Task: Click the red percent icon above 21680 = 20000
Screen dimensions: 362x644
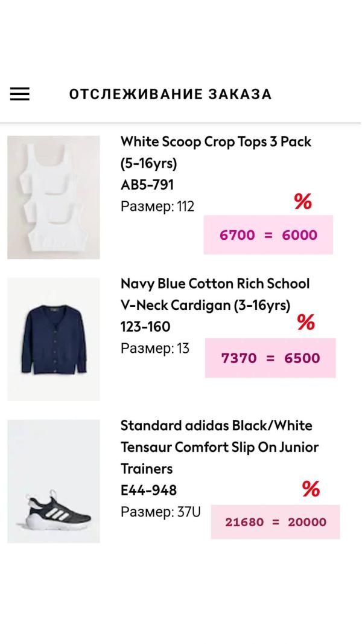Action: pos(311,489)
